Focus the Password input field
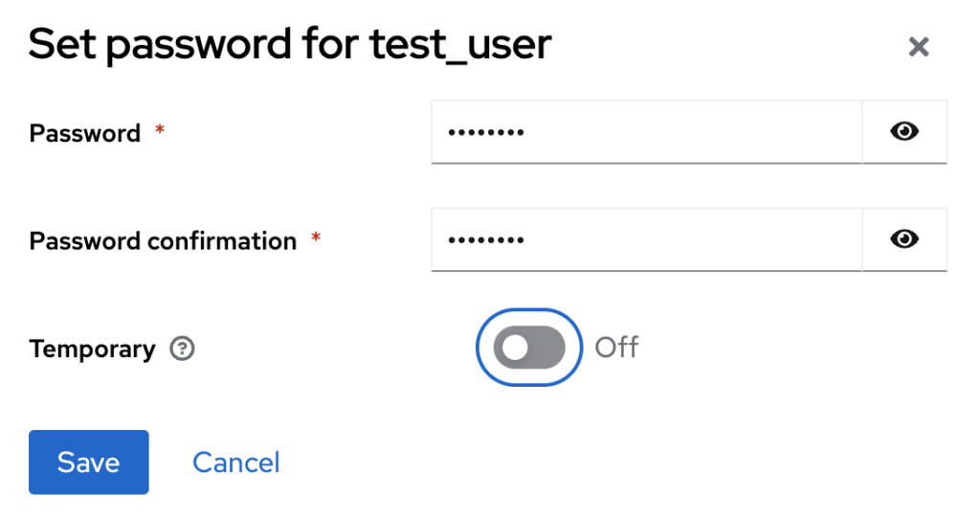The height and width of the screenshot is (517, 980). click(646, 132)
